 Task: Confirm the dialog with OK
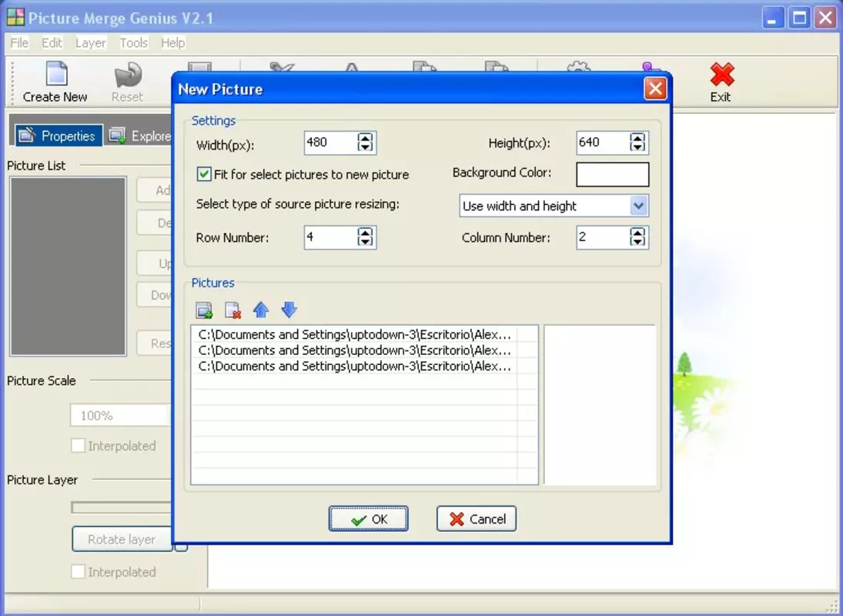tap(368, 519)
